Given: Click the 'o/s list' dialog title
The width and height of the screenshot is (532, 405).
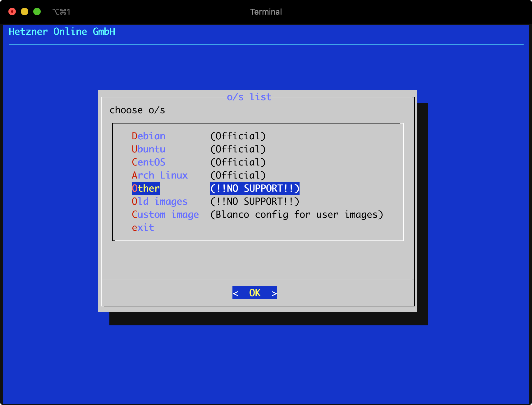Looking at the screenshot, I should click(x=249, y=97).
